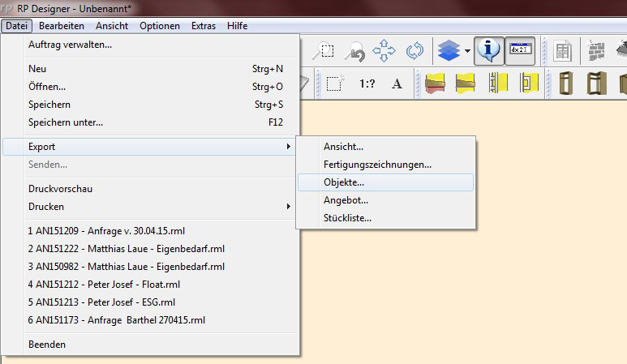The image size is (627, 364).
Task: Open the Extras menu
Action: (x=204, y=26)
